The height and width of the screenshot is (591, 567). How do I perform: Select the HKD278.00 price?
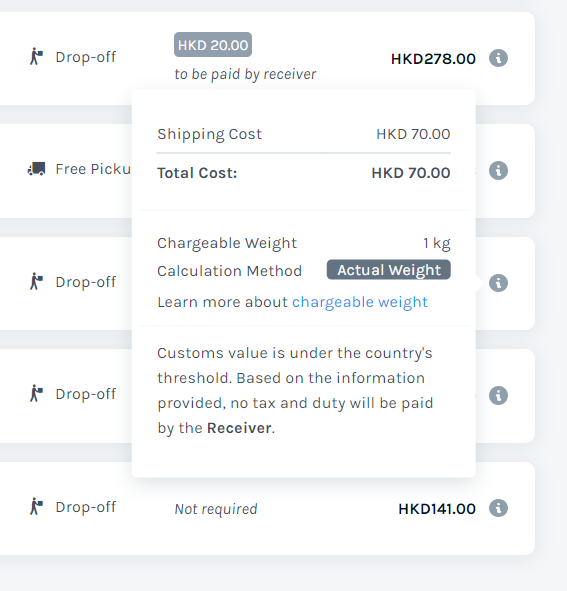click(x=433, y=59)
